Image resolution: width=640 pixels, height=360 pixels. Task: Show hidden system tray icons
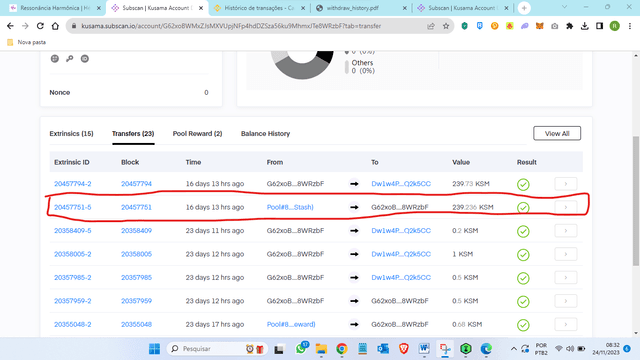(x=513, y=349)
